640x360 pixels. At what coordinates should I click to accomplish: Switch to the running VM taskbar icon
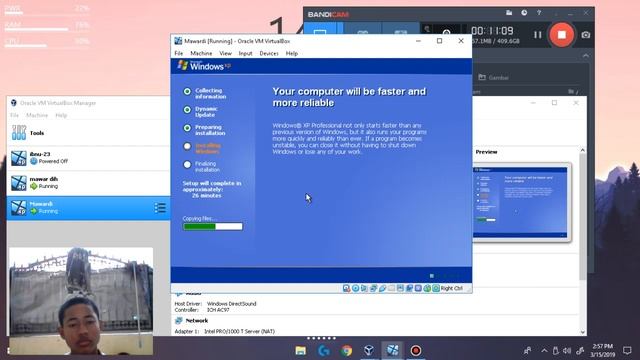pos(392,350)
